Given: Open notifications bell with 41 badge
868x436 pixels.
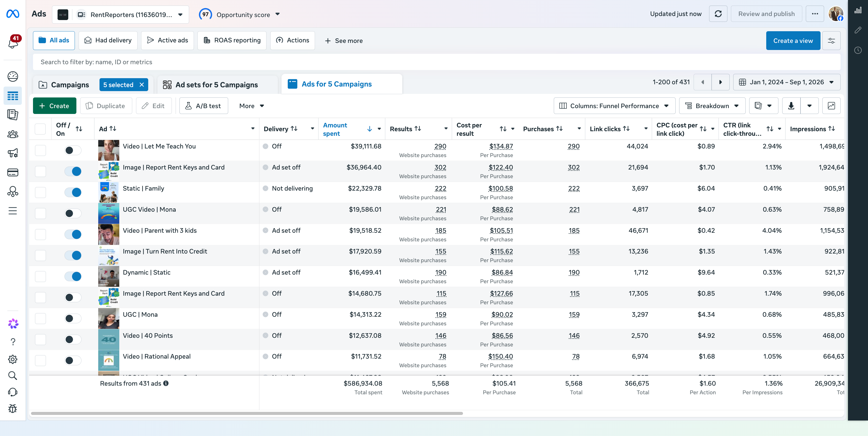Looking at the screenshot, I should [x=13, y=42].
